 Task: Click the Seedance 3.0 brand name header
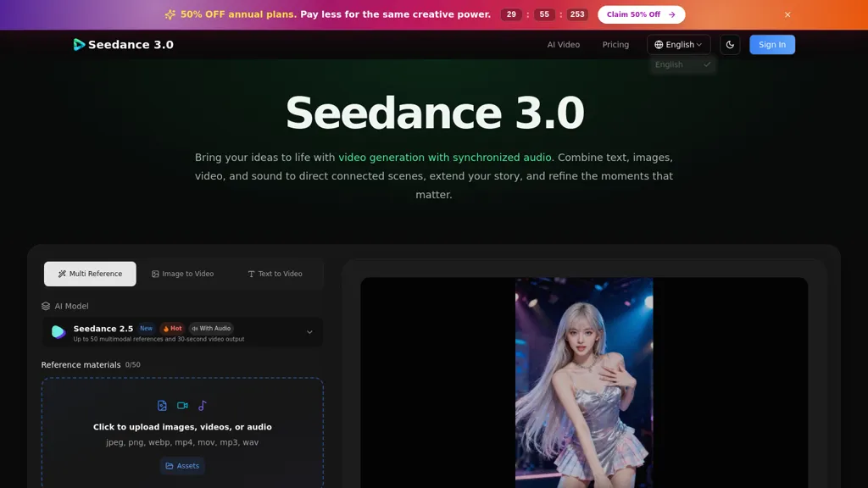pyautogui.click(x=131, y=45)
